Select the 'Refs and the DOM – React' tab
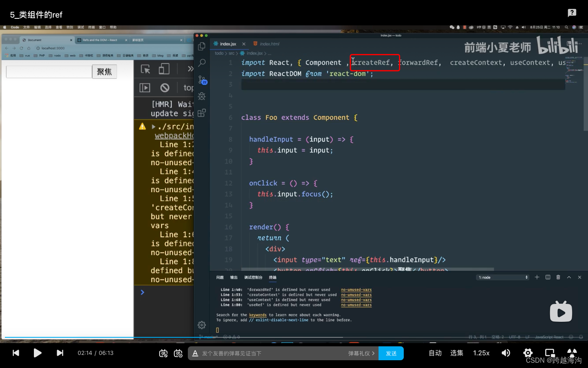588x368 pixels. [x=102, y=40]
